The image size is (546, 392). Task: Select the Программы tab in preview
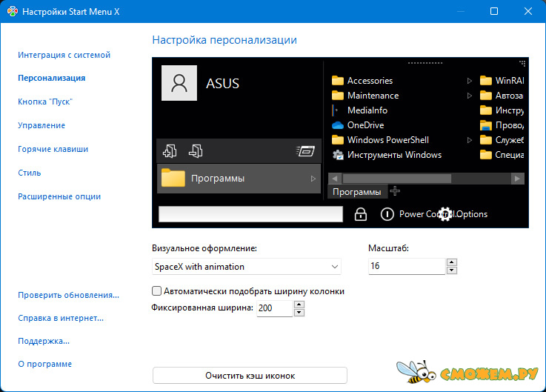pyautogui.click(x=357, y=192)
